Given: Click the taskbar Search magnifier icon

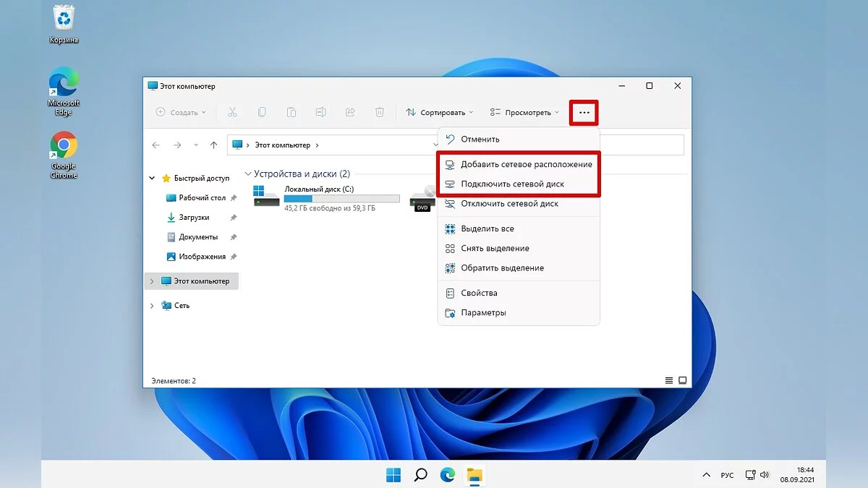Looking at the screenshot, I should 420,475.
